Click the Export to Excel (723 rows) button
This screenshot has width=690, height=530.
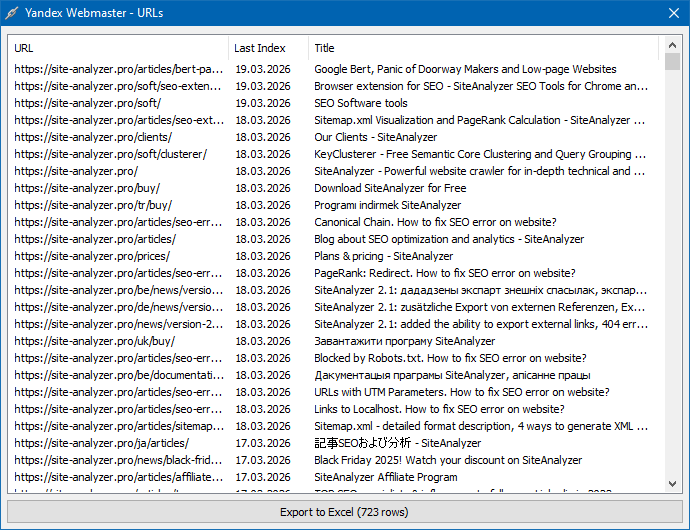tap(345, 512)
